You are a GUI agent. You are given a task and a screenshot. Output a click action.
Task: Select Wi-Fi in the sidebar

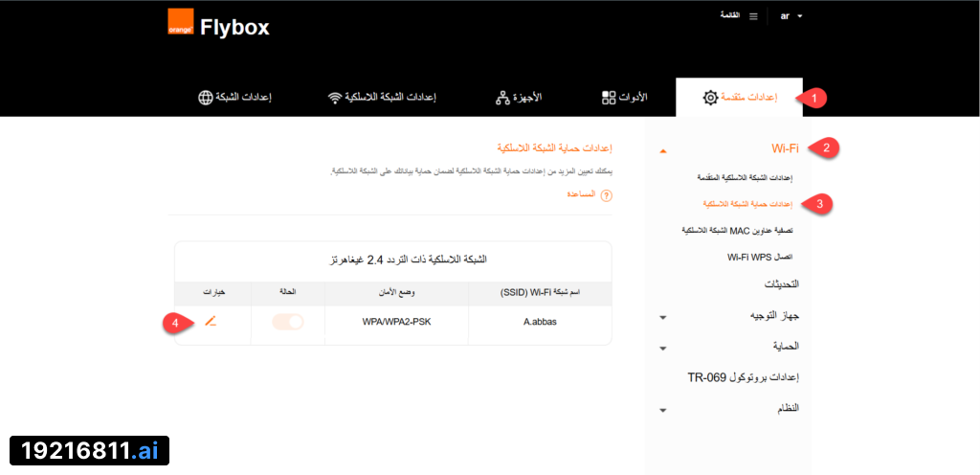pyautogui.click(x=785, y=148)
